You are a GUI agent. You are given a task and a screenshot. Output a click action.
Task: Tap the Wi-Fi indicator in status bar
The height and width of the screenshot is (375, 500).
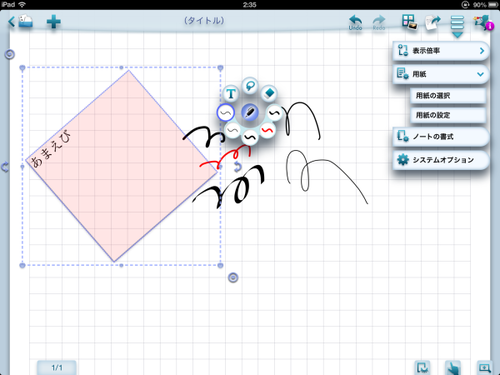(x=22, y=4)
